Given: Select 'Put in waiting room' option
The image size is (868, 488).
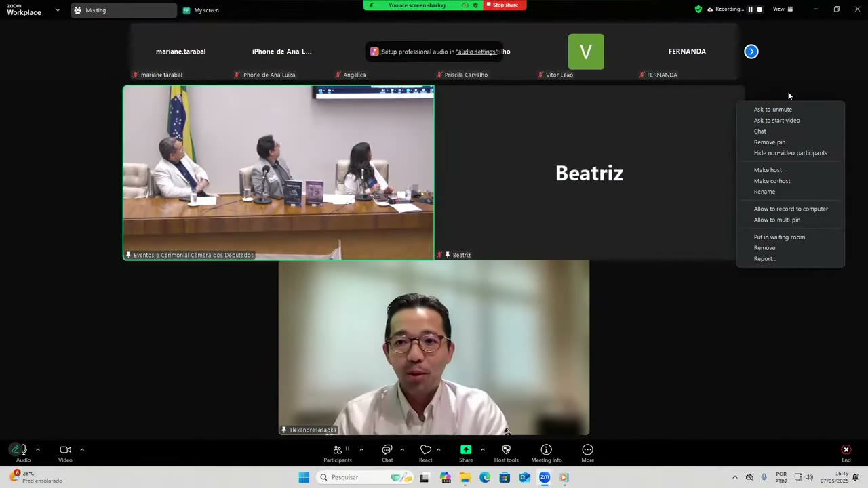Looking at the screenshot, I should (779, 237).
